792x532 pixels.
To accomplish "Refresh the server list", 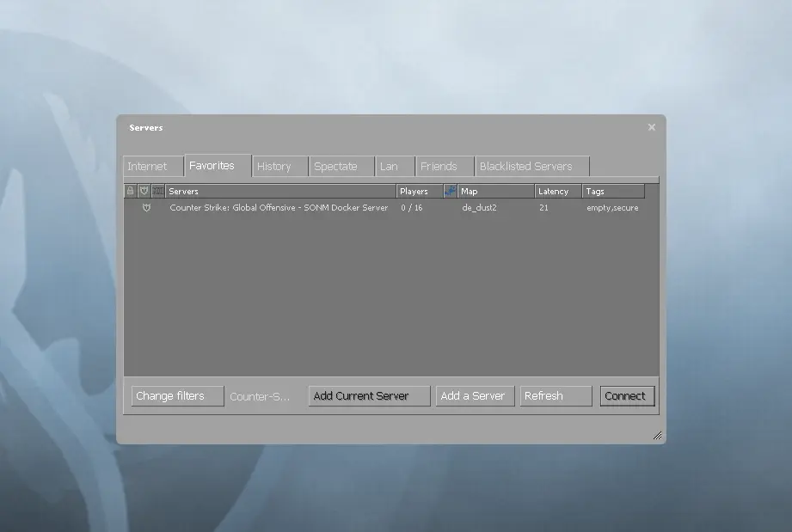I will tap(555, 395).
